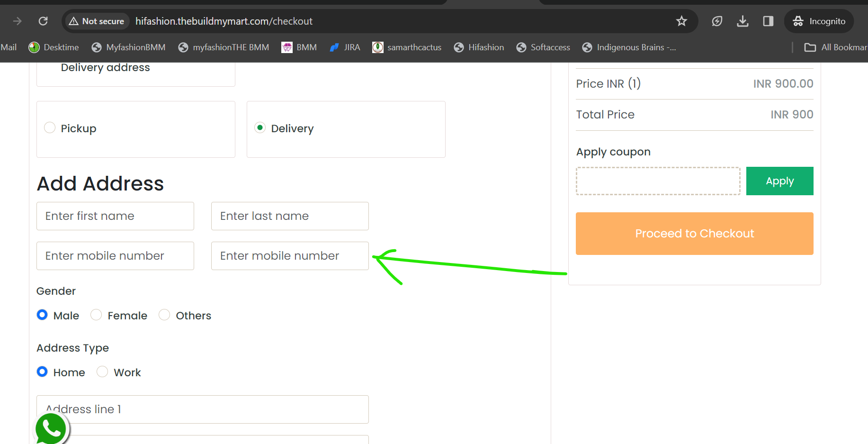Viewport: 868px width, 444px height.
Task: Open the Hifashion bookmark
Action: 479,47
